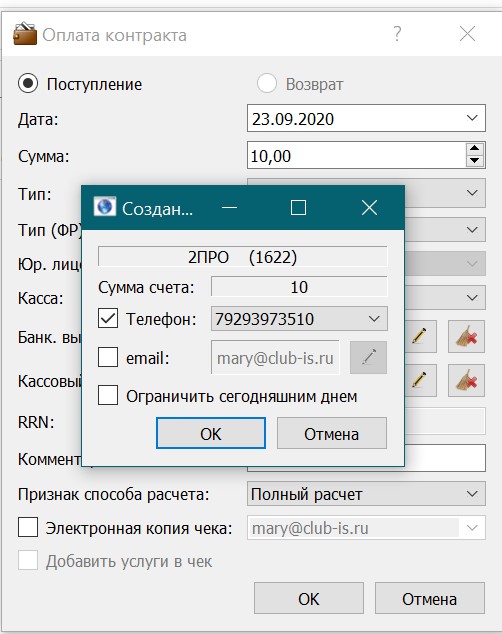Expand the Тип dropdown arrow

point(472,192)
